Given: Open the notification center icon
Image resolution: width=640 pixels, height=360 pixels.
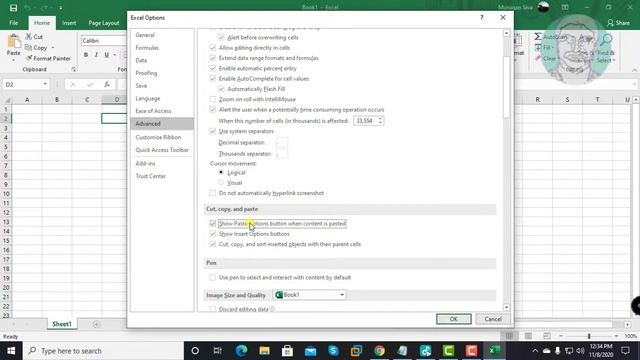Looking at the screenshot, I should click(x=625, y=351).
